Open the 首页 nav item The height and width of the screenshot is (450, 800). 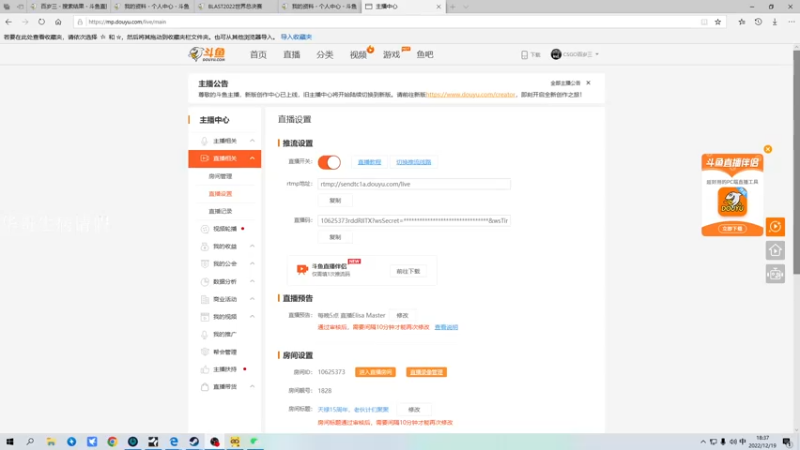click(258, 55)
